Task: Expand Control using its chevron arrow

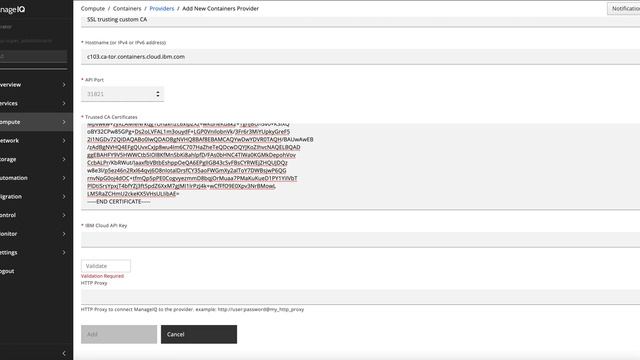Action: (x=64, y=215)
